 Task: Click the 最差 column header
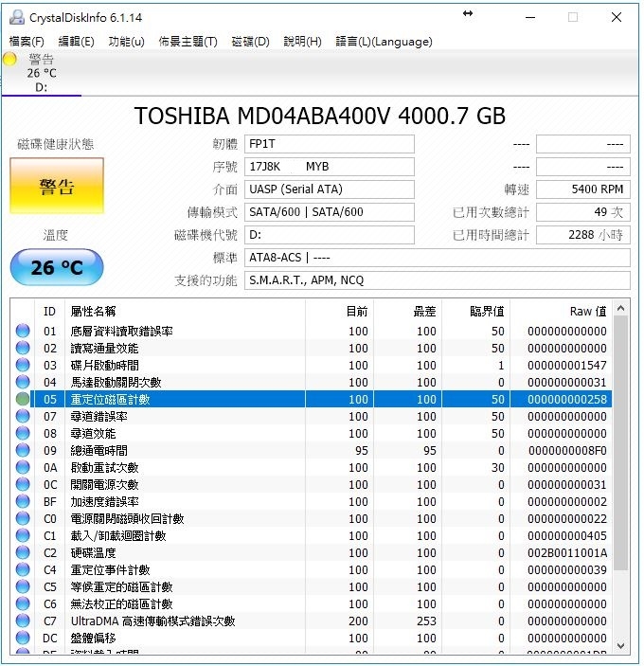click(407, 312)
